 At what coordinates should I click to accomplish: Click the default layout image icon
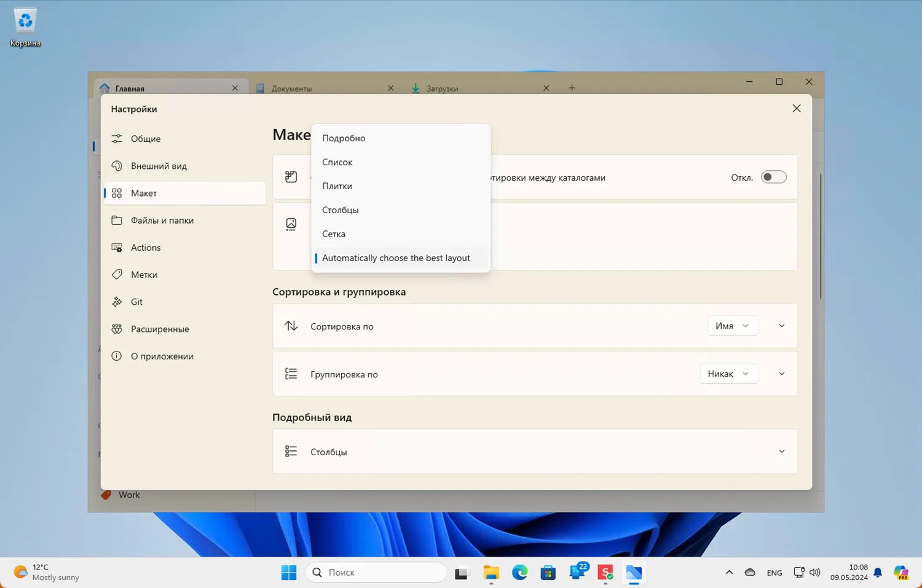click(x=291, y=224)
